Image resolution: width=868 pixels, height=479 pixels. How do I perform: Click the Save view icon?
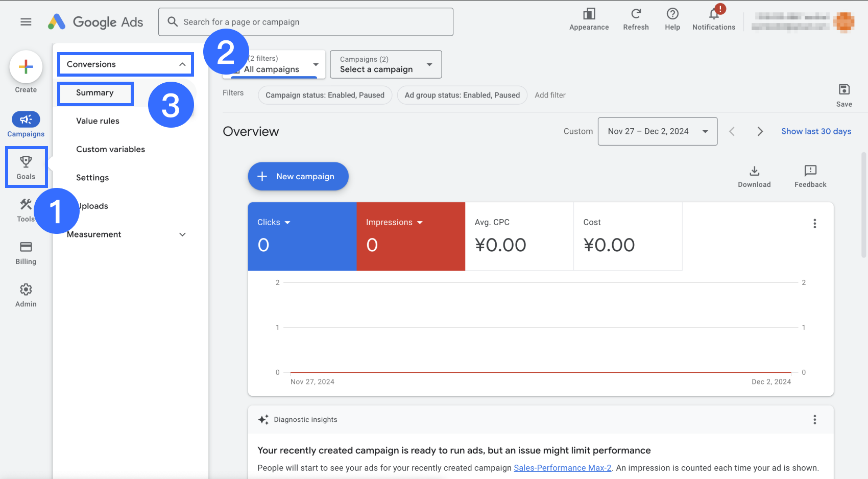click(844, 95)
